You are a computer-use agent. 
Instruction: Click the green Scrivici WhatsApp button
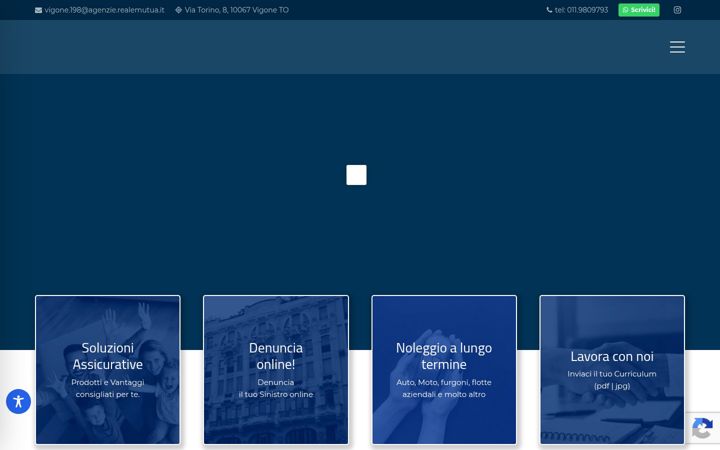[x=639, y=10]
